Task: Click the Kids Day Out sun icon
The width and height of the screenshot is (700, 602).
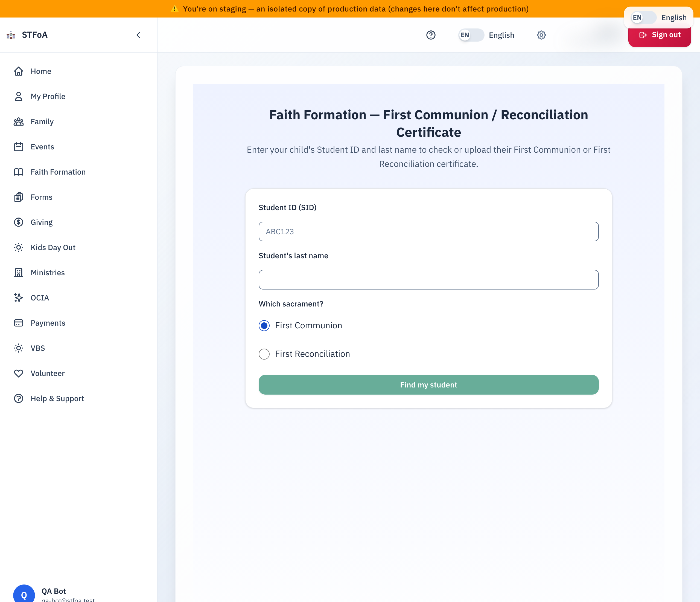Action: point(19,247)
